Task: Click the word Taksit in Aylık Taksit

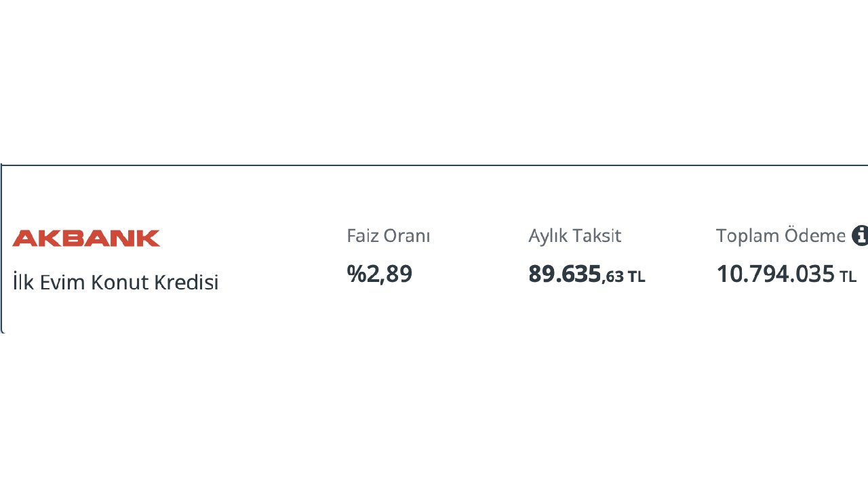Action: click(x=597, y=236)
